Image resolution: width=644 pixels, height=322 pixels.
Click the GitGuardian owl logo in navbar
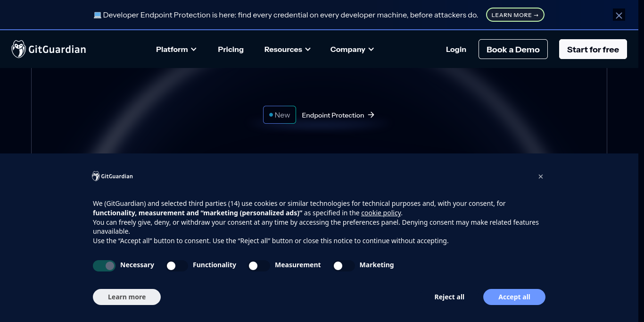point(19,49)
